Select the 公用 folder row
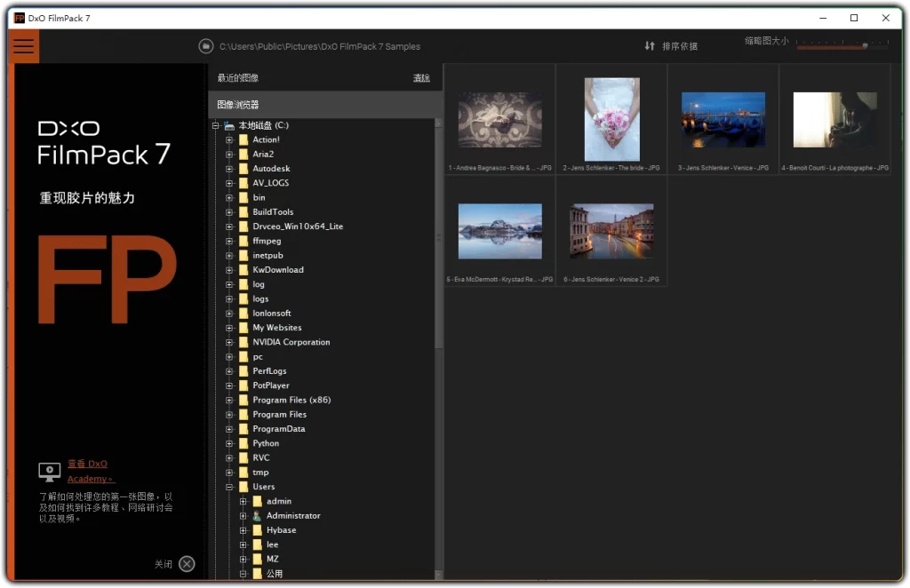The image size is (910, 588). pyautogui.click(x=274, y=574)
